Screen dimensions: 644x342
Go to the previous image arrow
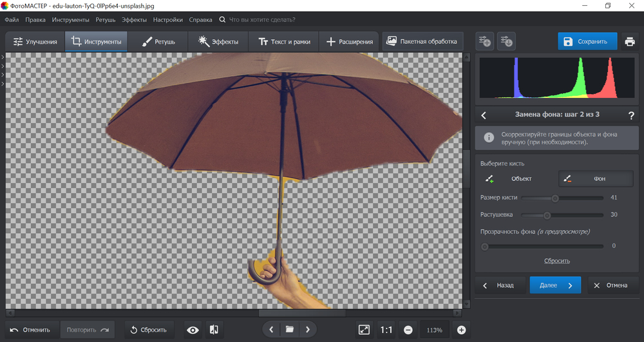pos(271,330)
